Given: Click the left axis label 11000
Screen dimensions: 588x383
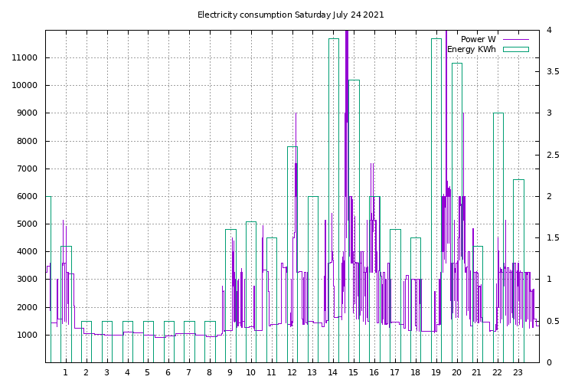Looking at the screenshot, I should click(x=24, y=57).
